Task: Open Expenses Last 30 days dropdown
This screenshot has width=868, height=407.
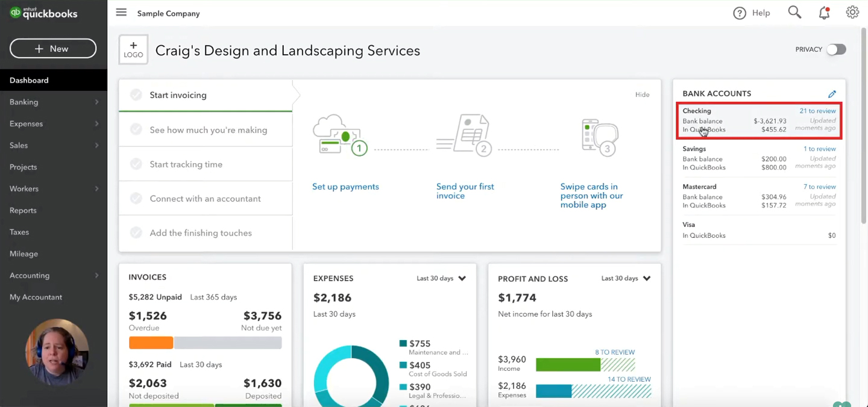Action: (x=441, y=279)
